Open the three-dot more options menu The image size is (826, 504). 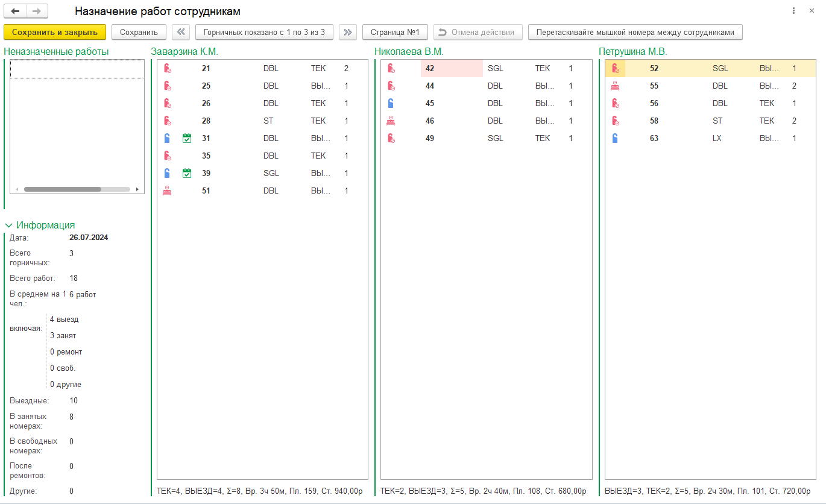(x=793, y=11)
